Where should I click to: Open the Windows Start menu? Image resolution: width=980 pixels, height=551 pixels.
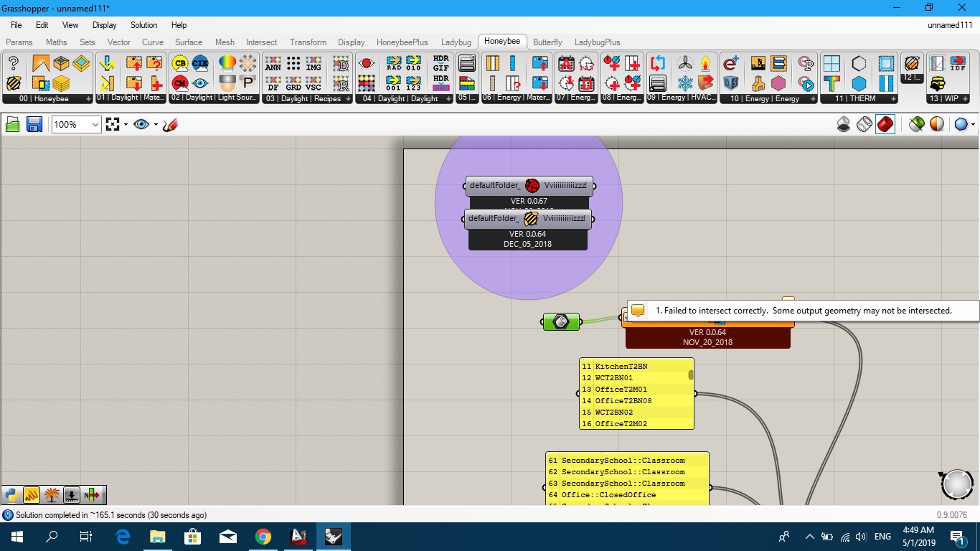click(17, 536)
